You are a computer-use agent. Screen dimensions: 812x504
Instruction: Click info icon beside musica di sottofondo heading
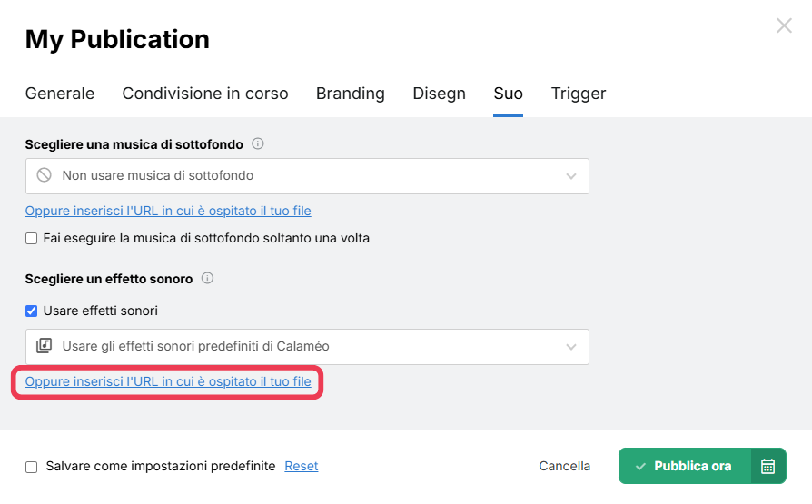coord(257,143)
